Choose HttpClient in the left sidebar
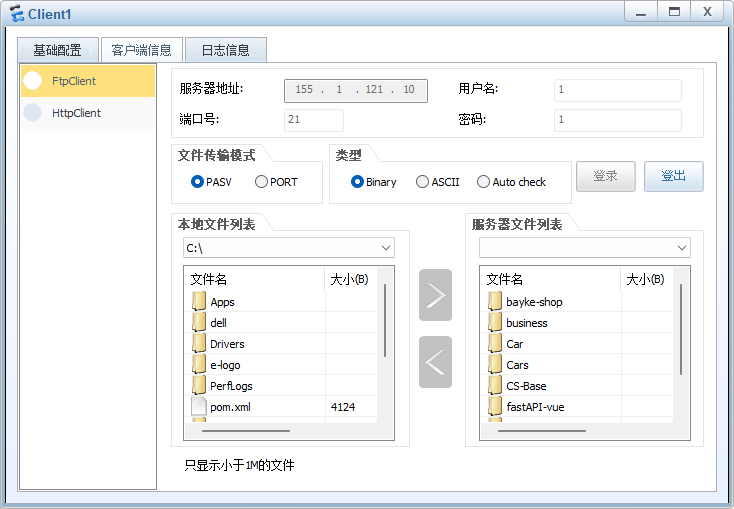 click(88, 113)
